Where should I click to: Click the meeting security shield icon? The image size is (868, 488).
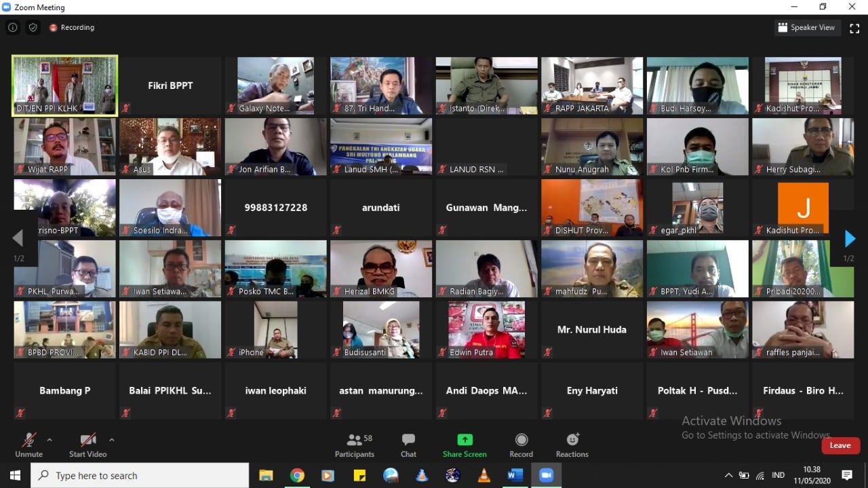click(33, 27)
